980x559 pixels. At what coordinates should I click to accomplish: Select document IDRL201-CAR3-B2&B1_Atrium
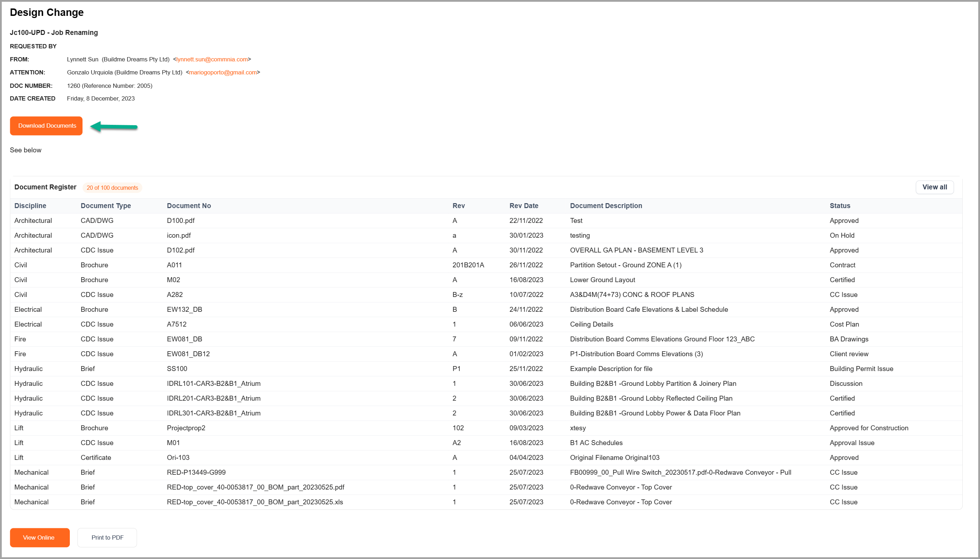pyautogui.click(x=213, y=399)
